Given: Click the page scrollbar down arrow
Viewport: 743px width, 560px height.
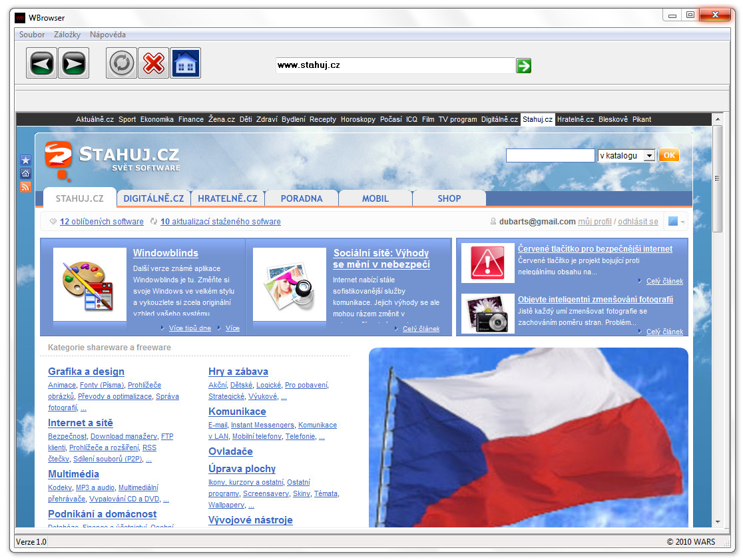Looking at the screenshot, I should [718, 521].
